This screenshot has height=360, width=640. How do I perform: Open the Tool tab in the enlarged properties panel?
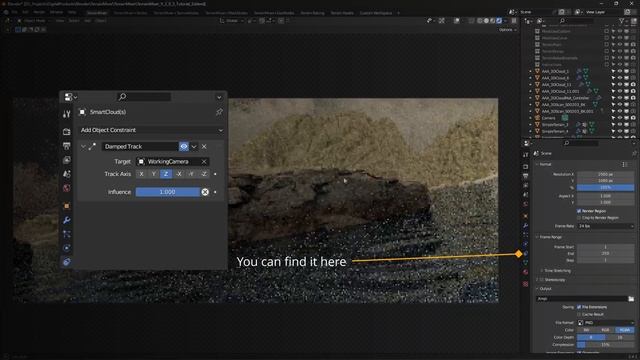[67, 114]
